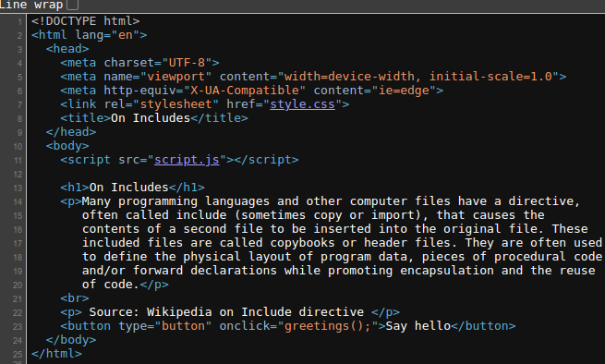This screenshot has height=364, width=605.
Task: Click the html lang="en" tag
Action: (89, 35)
